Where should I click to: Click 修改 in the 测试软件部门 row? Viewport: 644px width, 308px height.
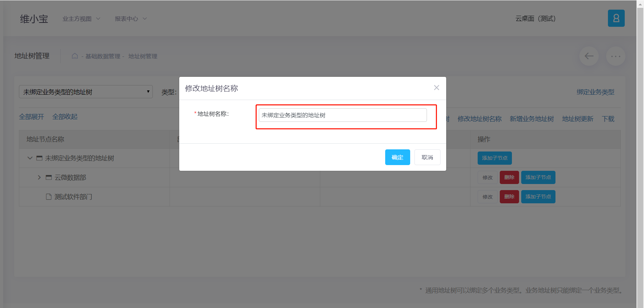pyautogui.click(x=488, y=197)
